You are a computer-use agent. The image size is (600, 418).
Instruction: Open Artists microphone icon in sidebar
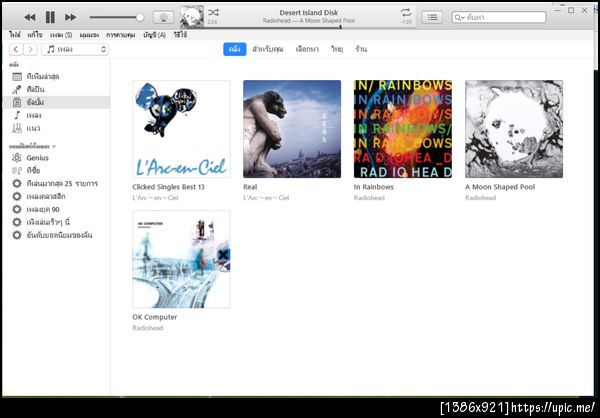[x=17, y=90]
